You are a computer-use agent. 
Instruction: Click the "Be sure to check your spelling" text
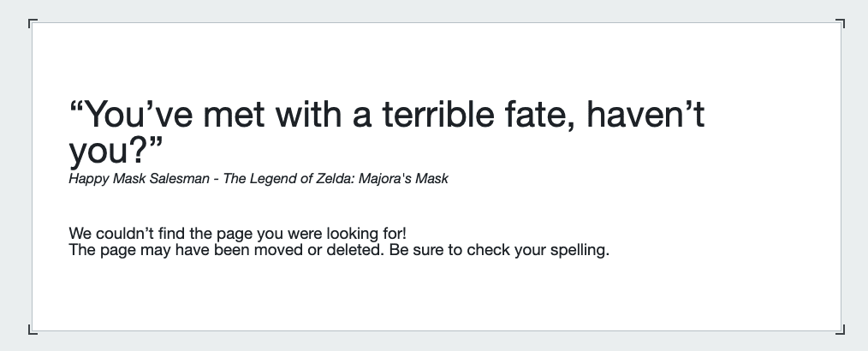[499, 250]
